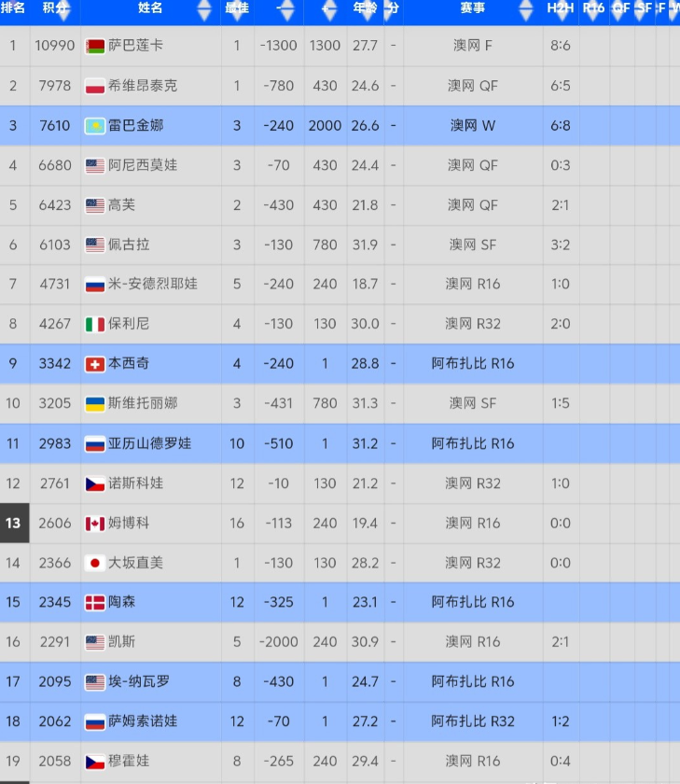This screenshot has height=784, width=680.
Task: Select the name 斯维托丽娜
Action: (x=143, y=403)
